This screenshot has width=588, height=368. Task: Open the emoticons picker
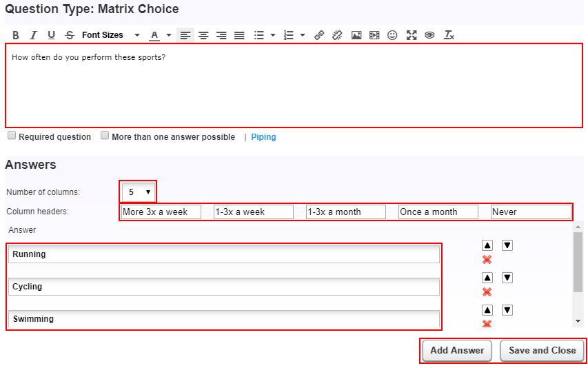click(x=392, y=35)
